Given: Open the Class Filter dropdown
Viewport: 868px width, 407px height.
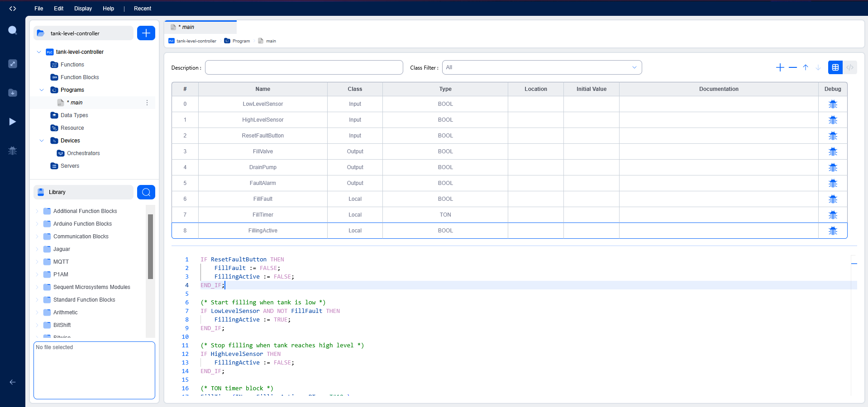Looking at the screenshot, I should pos(542,67).
